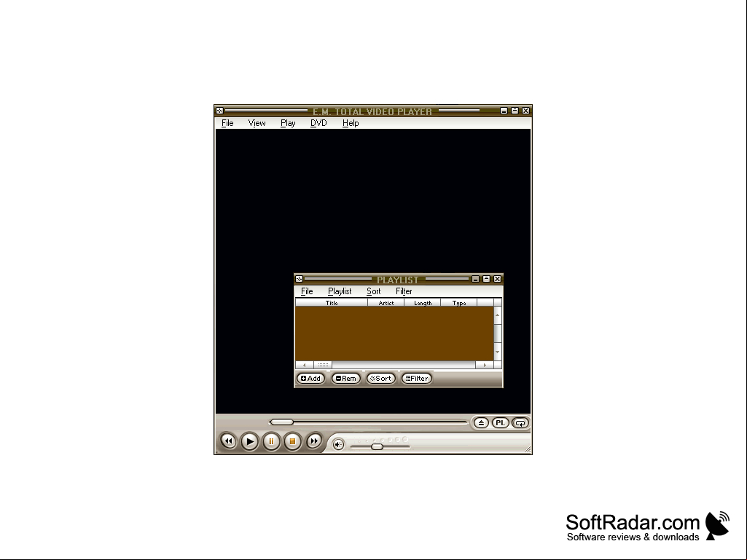
Task: Click the volume slider knob
Action: pyautogui.click(x=377, y=446)
